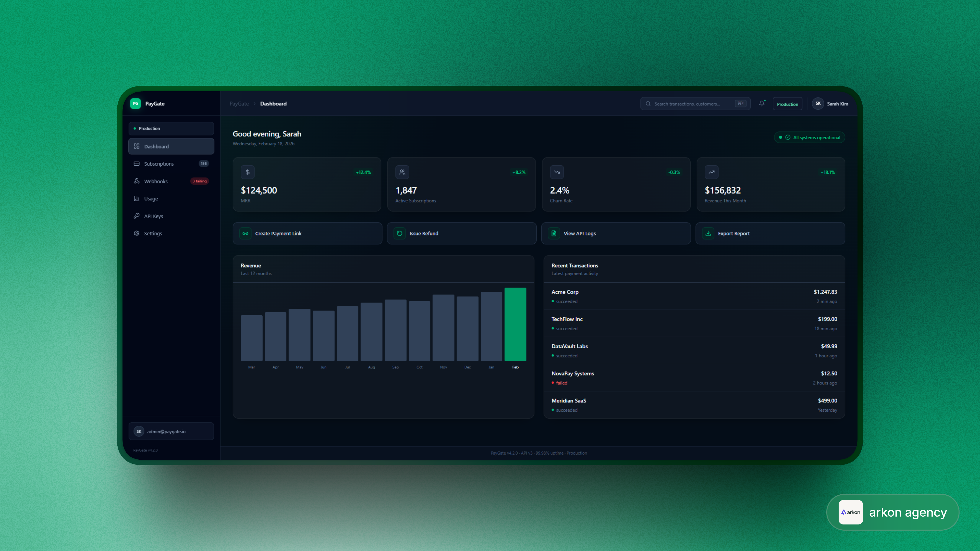Open the Acme Corp transaction row
This screenshot has height=551, width=980.
click(694, 296)
